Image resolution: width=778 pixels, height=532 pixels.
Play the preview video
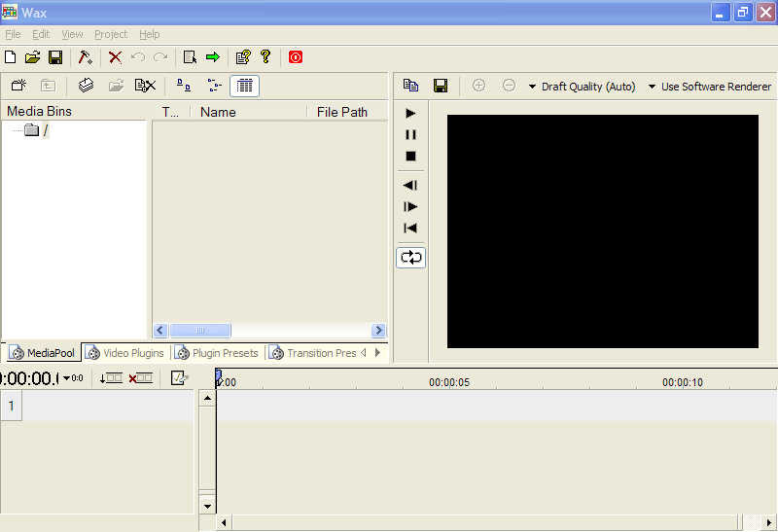tap(410, 113)
